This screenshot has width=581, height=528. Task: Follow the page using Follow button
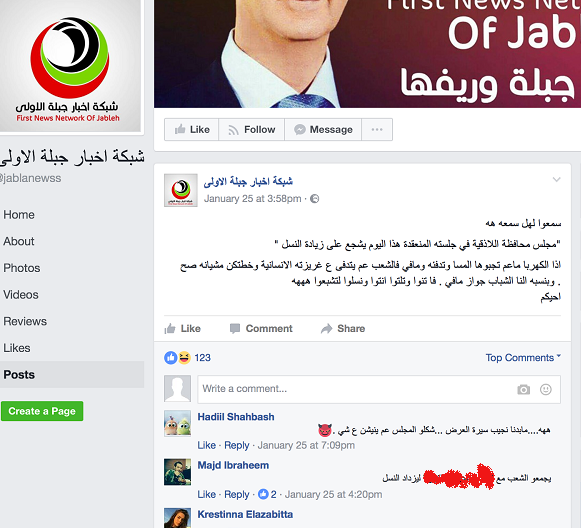point(252,130)
